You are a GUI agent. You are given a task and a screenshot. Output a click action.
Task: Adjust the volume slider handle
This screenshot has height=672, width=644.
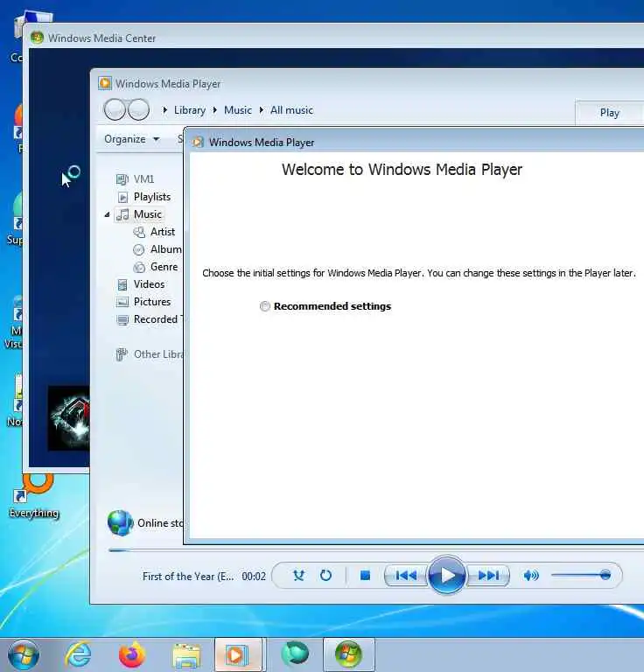pos(605,575)
